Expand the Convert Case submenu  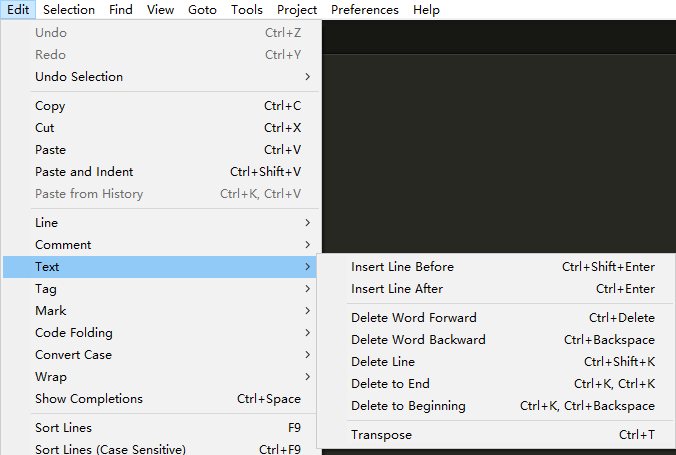pos(160,355)
